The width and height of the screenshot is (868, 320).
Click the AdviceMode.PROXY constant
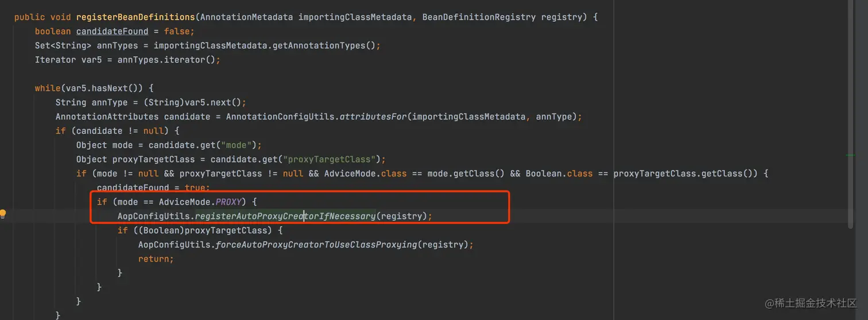200,202
